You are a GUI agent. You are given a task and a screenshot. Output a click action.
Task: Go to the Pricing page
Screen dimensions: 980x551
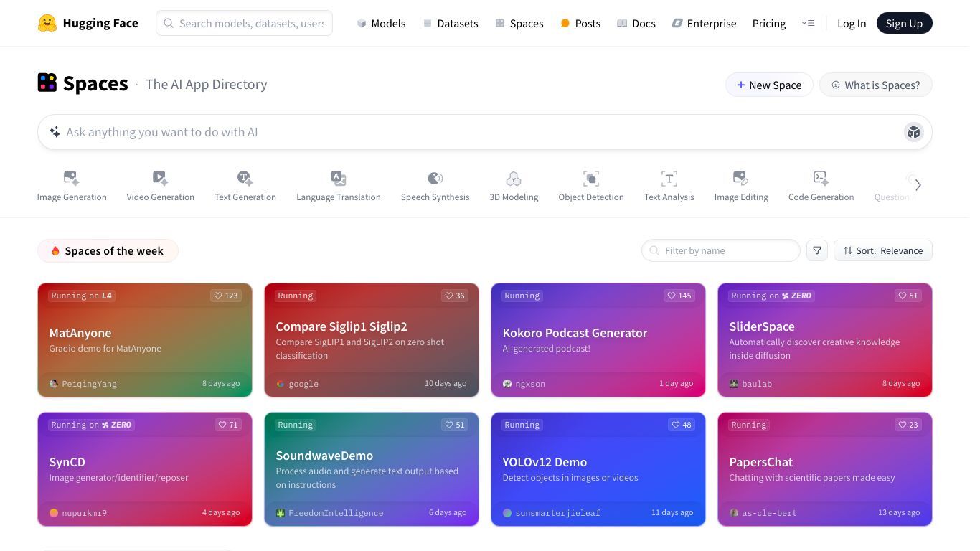click(x=769, y=23)
